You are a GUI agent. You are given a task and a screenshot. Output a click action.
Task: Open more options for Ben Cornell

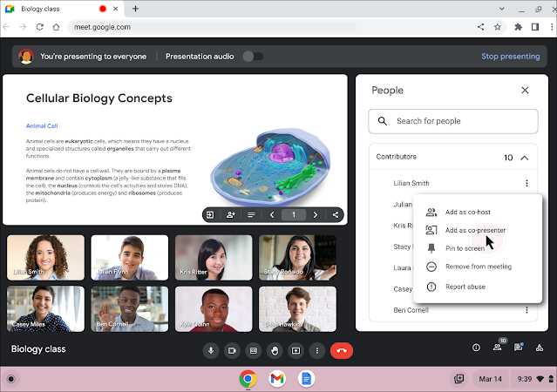(526, 310)
